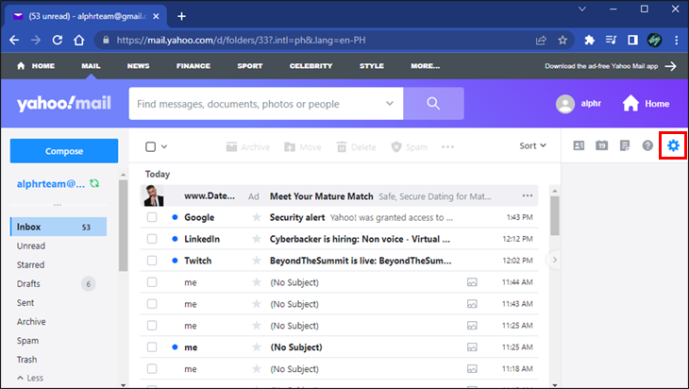The image size is (689, 389).
Task: Open the Notepad icon
Action: pyautogui.click(x=624, y=145)
